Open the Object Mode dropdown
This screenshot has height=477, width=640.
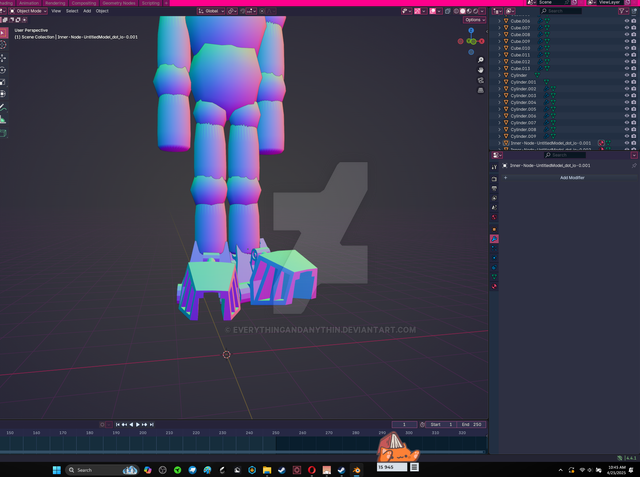pyautogui.click(x=26, y=11)
